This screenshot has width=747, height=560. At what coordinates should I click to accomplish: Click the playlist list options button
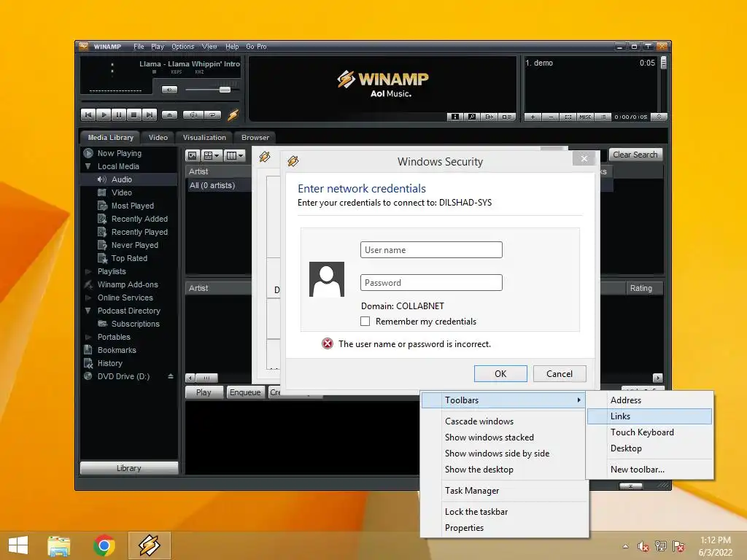pos(603,117)
